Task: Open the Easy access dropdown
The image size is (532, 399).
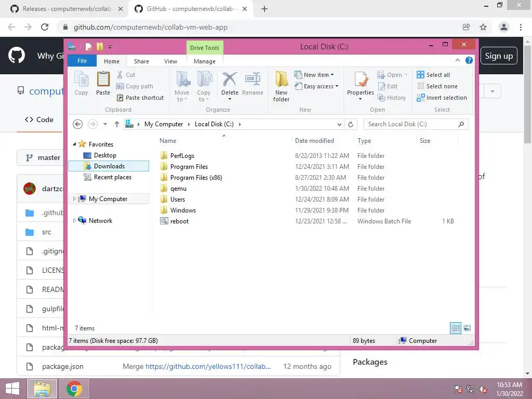Action: [x=316, y=86]
